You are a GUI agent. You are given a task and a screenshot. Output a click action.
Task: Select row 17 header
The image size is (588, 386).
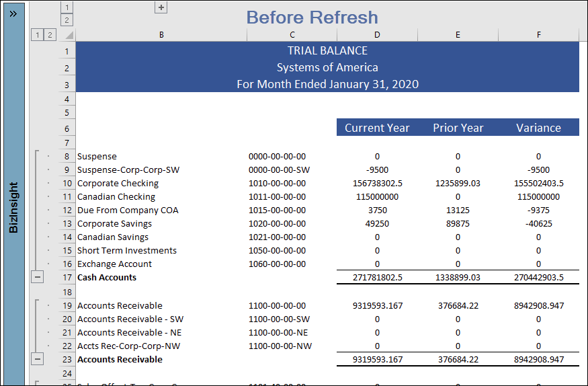click(67, 278)
